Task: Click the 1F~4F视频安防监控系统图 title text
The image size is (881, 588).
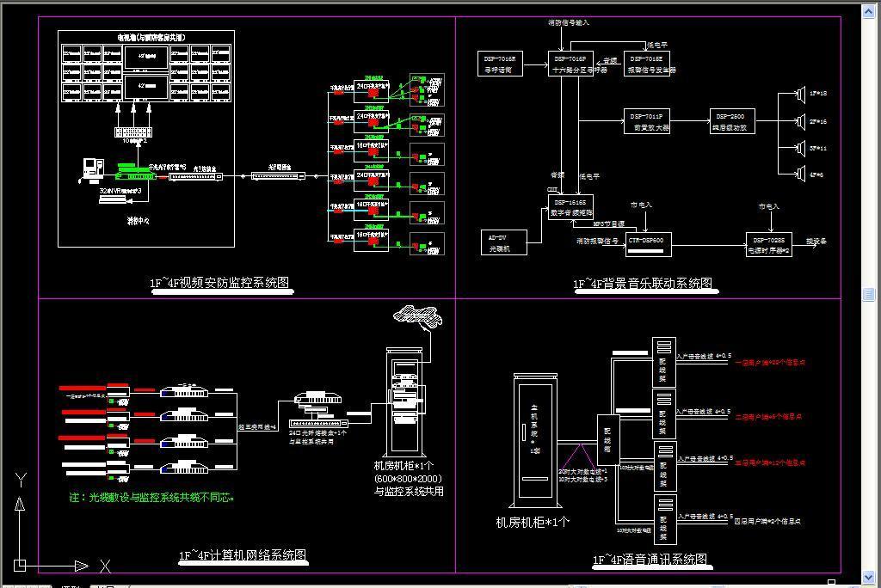Action: click(219, 283)
